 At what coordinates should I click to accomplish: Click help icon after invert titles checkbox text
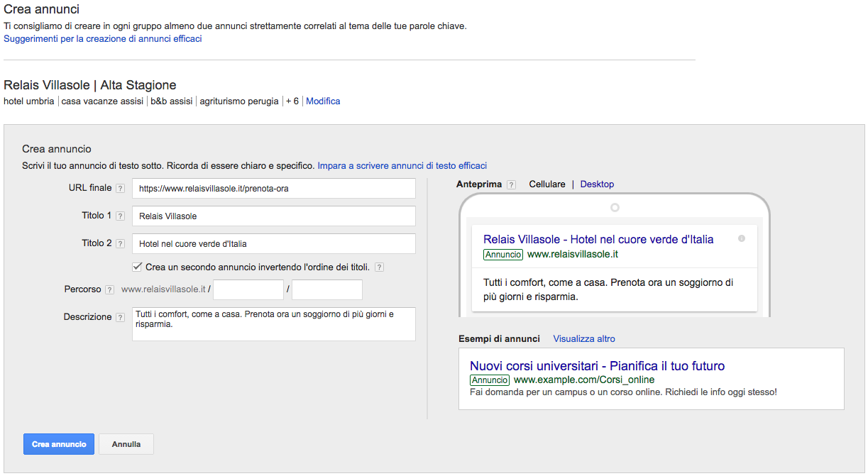click(380, 267)
